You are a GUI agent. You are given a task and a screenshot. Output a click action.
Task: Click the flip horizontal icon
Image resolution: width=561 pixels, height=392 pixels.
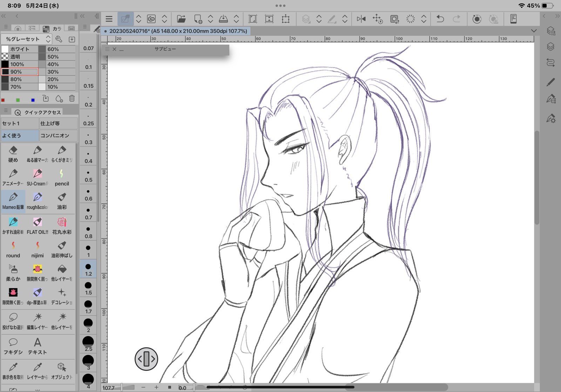coord(361,19)
